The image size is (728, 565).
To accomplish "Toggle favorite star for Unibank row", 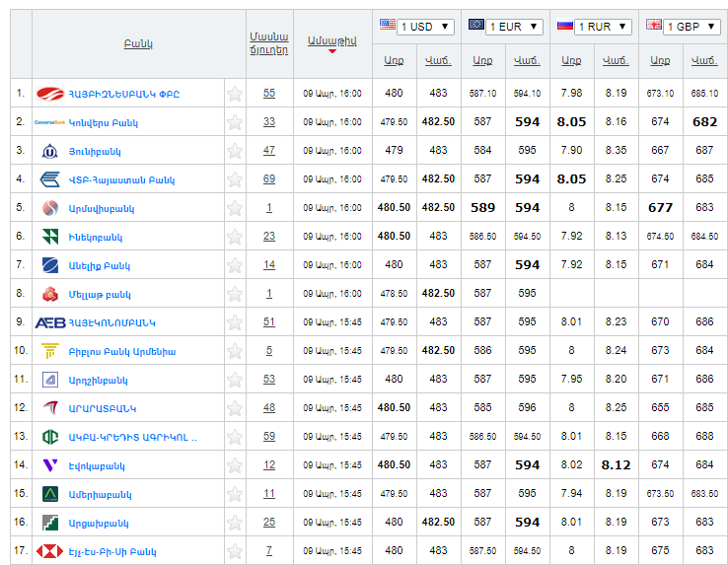I will pos(235,151).
